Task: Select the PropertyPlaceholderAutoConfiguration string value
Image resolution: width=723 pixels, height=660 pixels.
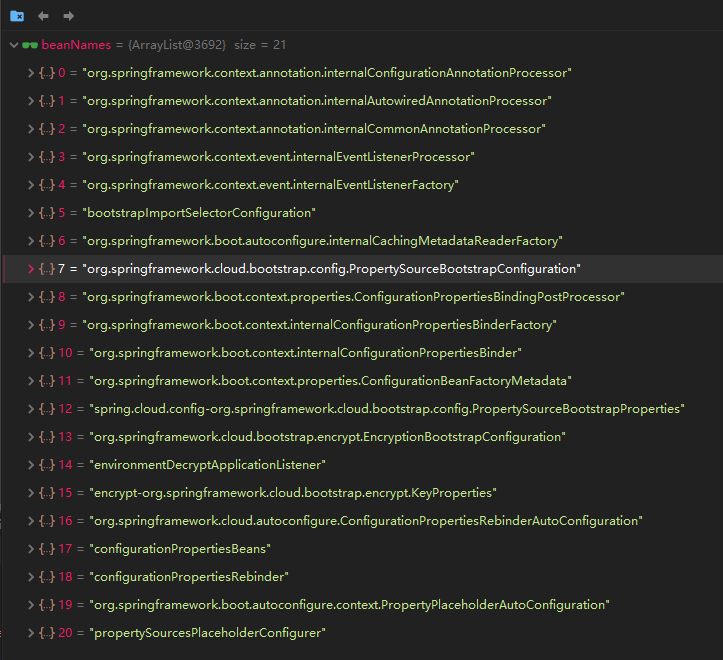Action: [350, 605]
